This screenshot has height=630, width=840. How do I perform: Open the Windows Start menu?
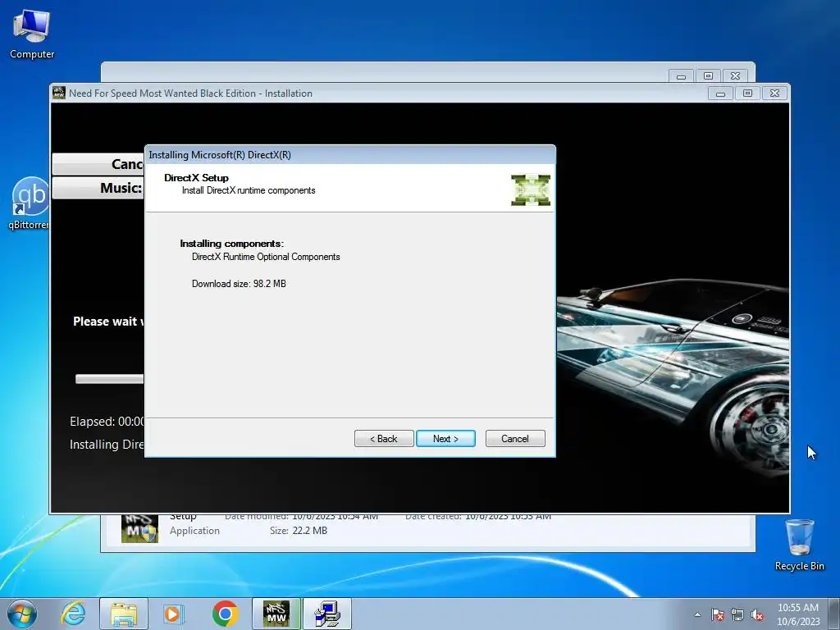pos(22,614)
